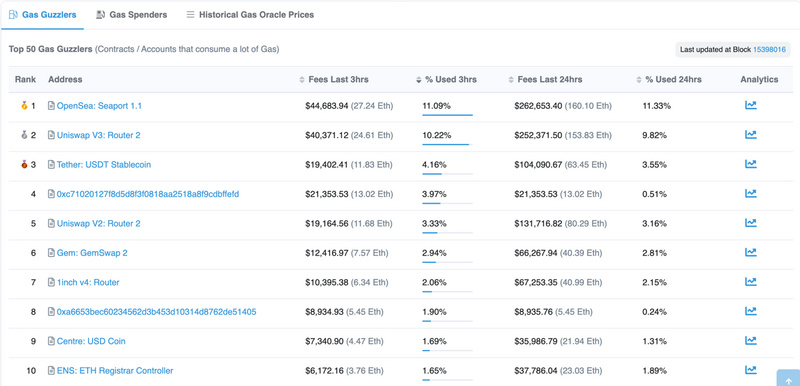
Task: Open analytics chart icon for Uniswap V3 Router 2
Action: coord(751,135)
